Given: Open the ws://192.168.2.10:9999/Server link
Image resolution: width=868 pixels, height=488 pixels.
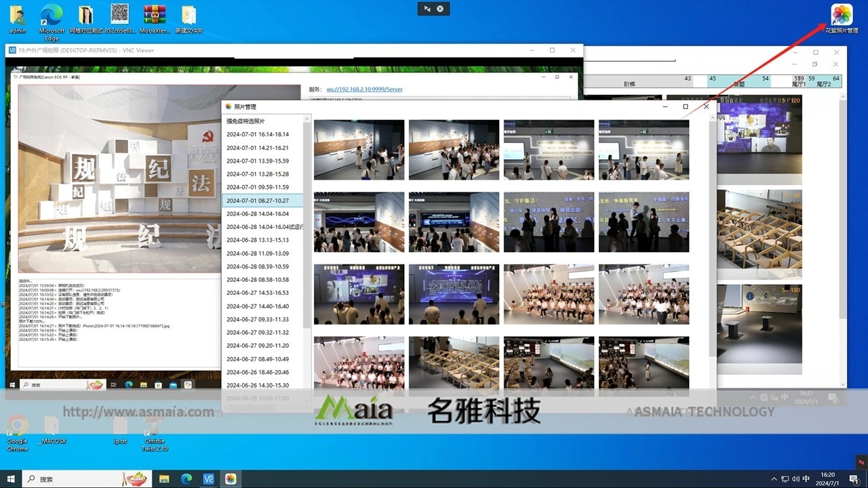Looking at the screenshot, I should click(364, 89).
